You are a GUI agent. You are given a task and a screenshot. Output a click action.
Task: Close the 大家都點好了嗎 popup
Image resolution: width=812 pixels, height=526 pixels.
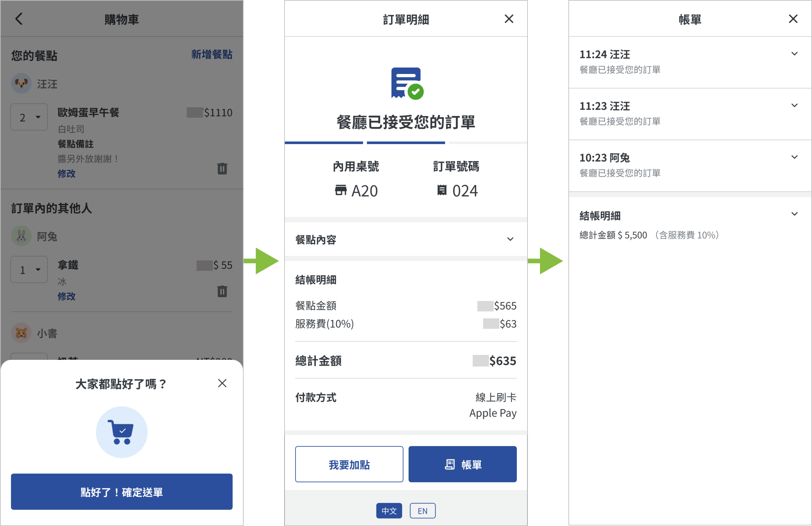click(222, 383)
